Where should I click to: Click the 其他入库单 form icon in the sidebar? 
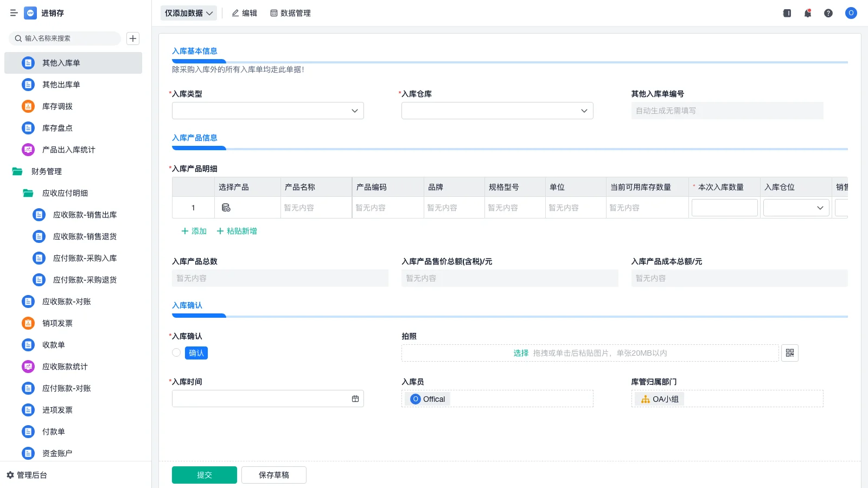tap(28, 63)
